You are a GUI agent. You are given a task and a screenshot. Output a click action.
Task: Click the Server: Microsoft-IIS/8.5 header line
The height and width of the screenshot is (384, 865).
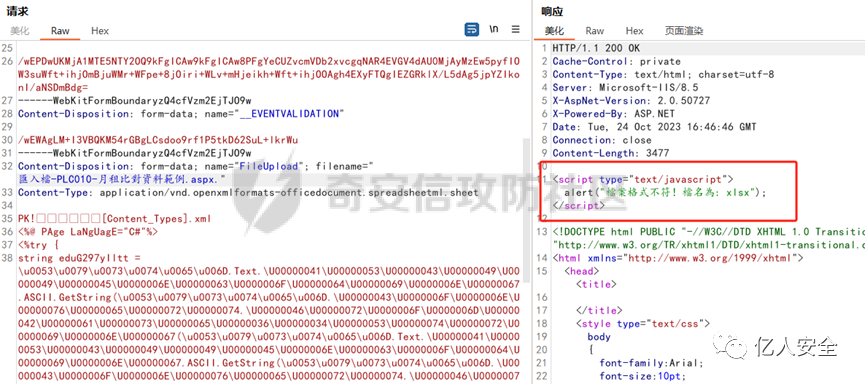point(626,88)
